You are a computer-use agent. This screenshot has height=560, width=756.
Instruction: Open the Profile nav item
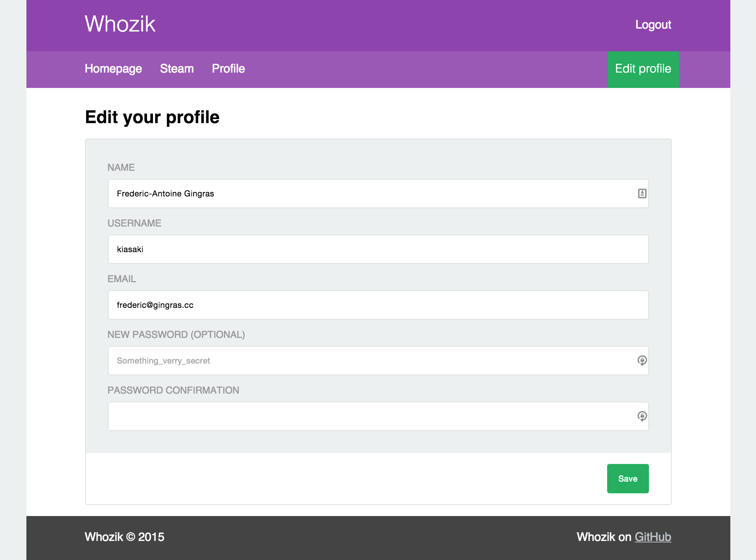point(228,69)
